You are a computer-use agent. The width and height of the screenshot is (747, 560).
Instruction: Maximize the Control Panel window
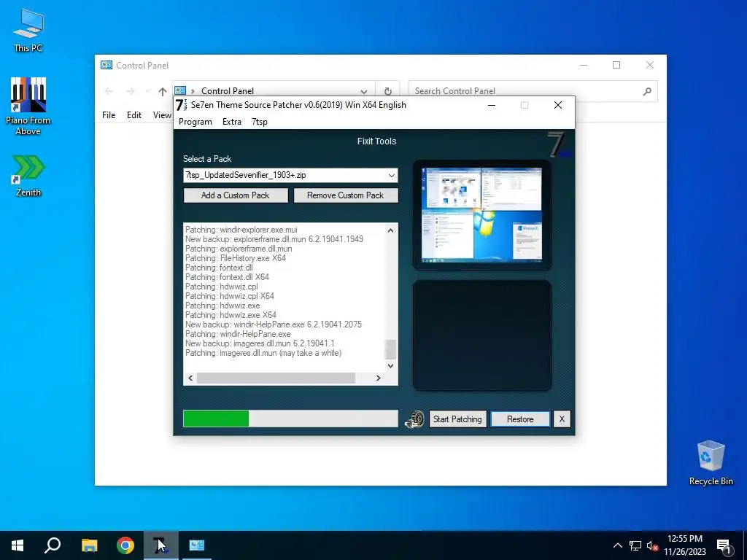pyautogui.click(x=616, y=65)
